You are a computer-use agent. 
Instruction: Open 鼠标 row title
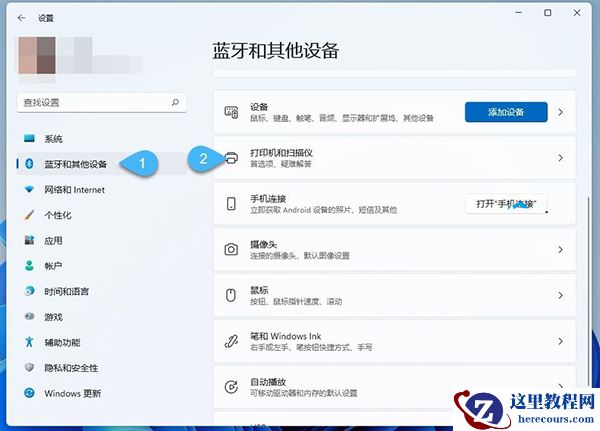tap(259, 290)
